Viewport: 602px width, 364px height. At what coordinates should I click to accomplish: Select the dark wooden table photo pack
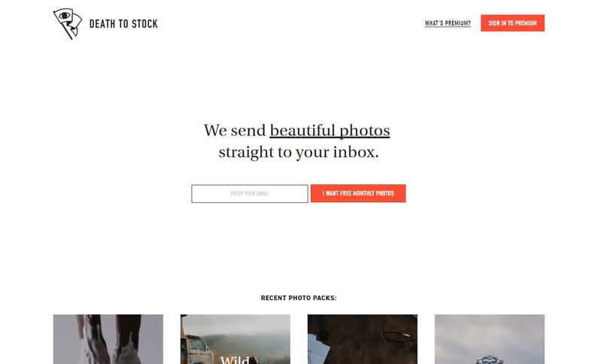pos(363,339)
